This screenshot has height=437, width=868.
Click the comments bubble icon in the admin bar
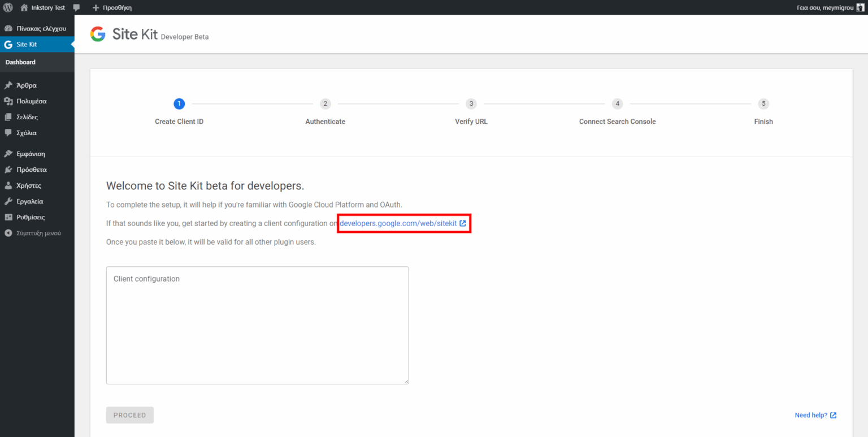pyautogui.click(x=76, y=7)
